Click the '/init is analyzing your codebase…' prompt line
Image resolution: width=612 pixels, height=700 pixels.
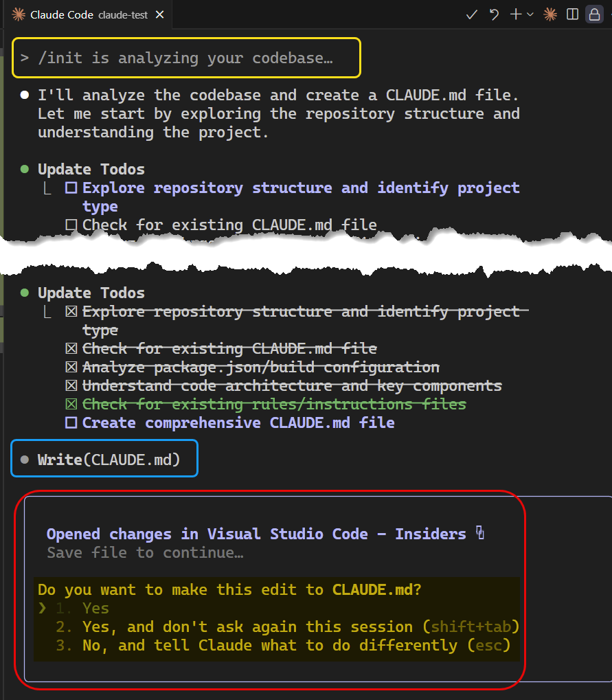click(186, 58)
